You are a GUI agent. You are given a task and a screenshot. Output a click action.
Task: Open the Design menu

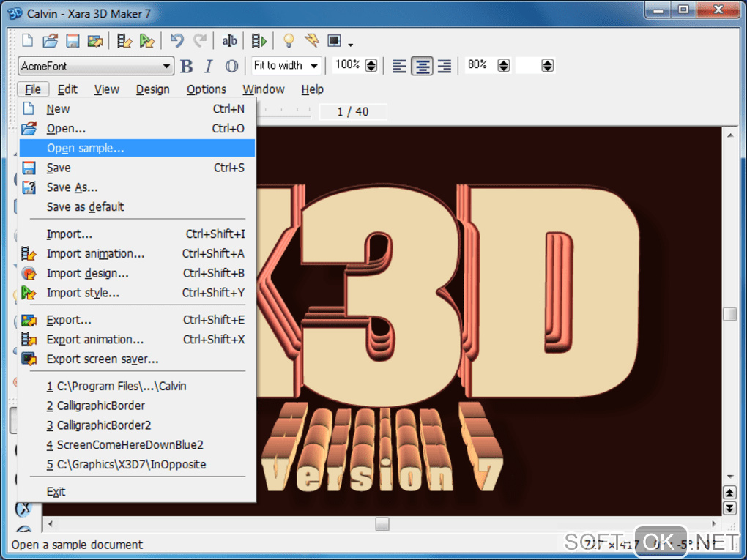152,89
